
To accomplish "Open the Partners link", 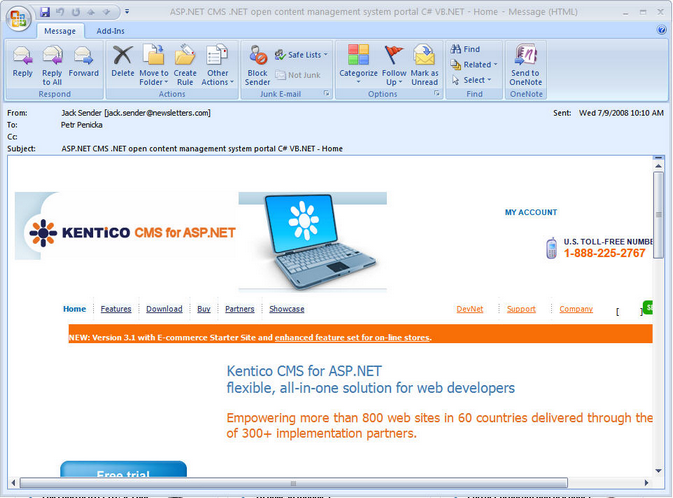I will tap(239, 309).
